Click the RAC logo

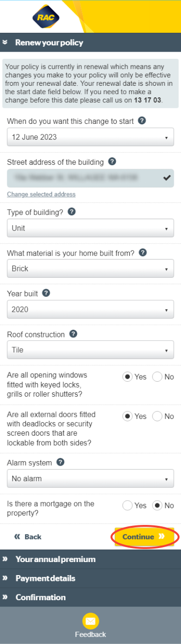(46, 18)
